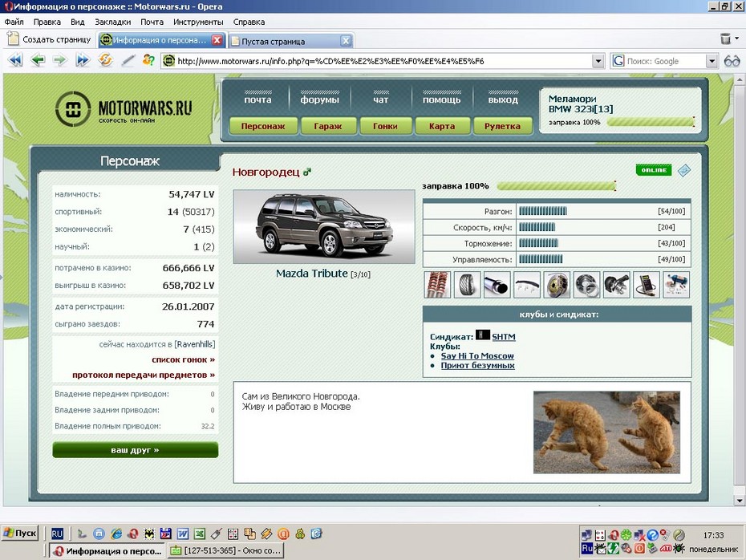The width and height of the screenshot is (746, 560).
Task: Click the black spoiler strip part icon
Action: [527, 285]
